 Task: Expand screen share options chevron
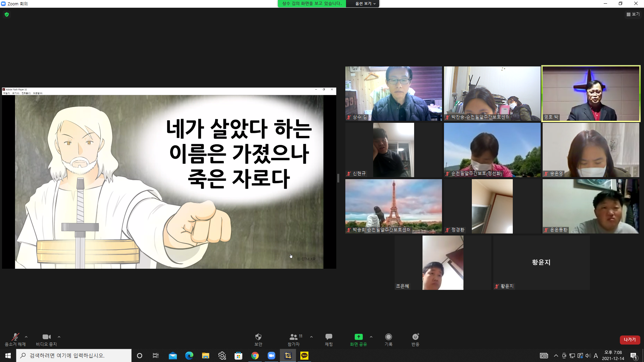click(x=371, y=337)
